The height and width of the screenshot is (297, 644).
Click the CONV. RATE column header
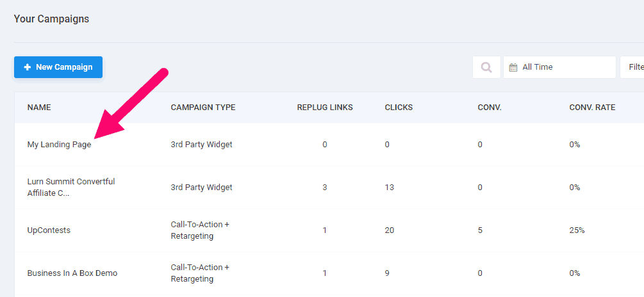click(x=592, y=108)
